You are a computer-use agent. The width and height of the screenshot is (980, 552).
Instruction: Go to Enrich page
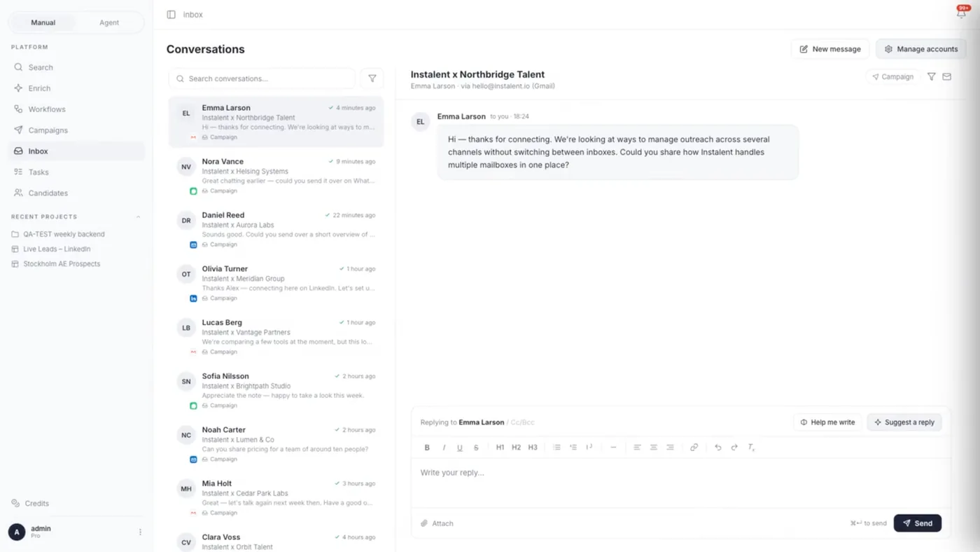[x=76, y=88]
